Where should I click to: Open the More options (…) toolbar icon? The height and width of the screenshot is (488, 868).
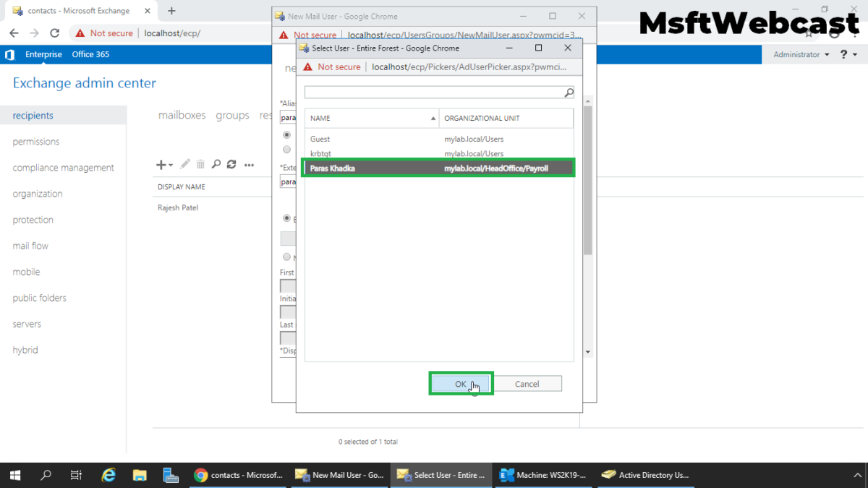tap(248, 164)
